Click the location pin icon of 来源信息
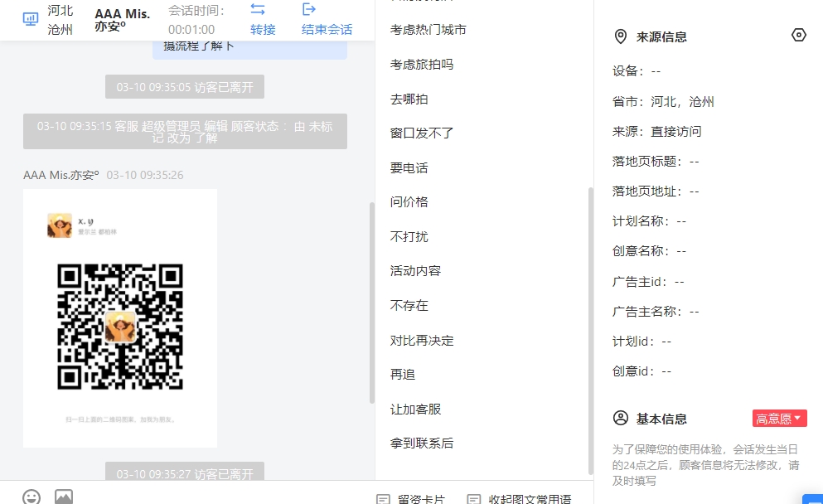This screenshot has width=823, height=504. click(621, 36)
